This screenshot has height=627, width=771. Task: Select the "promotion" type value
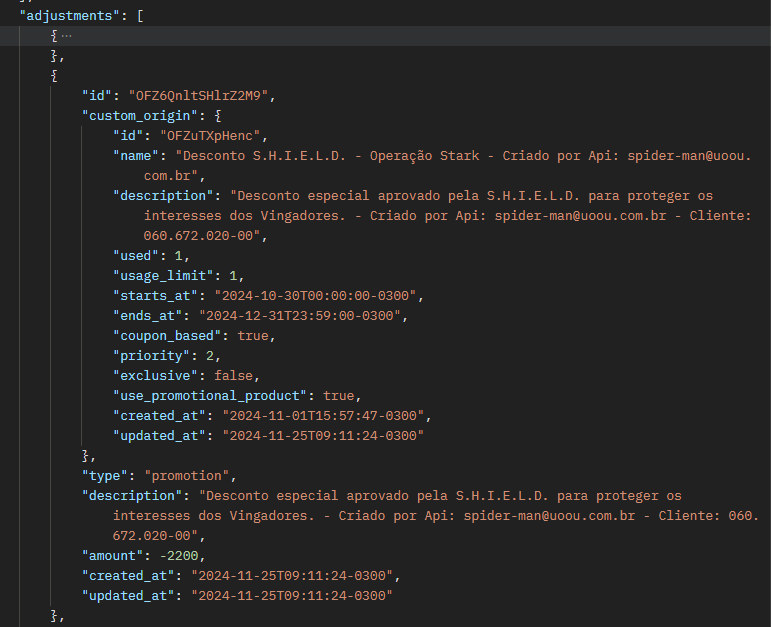tap(187, 476)
